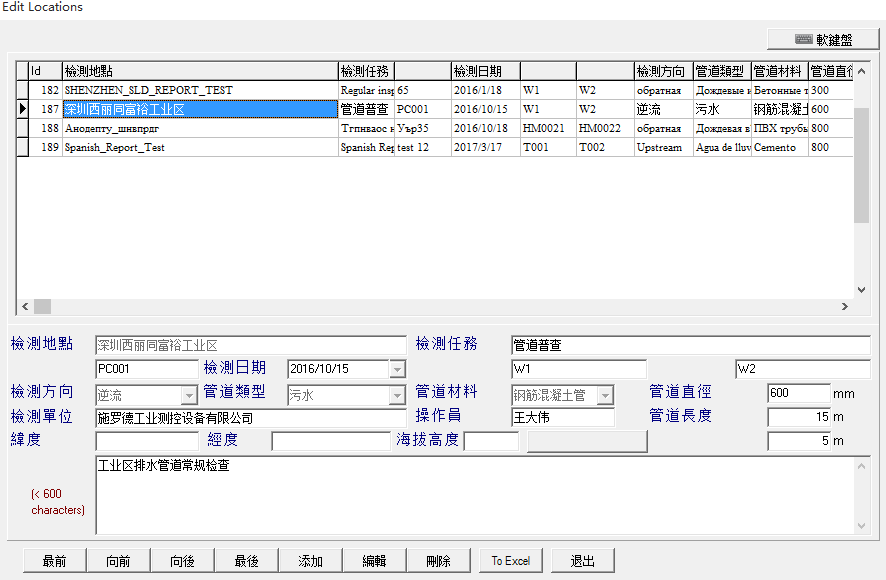The width and height of the screenshot is (886, 580).
Task: Open the 管道類型 pipe type dropdown
Action: pyautogui.click(x=397, y=396)
